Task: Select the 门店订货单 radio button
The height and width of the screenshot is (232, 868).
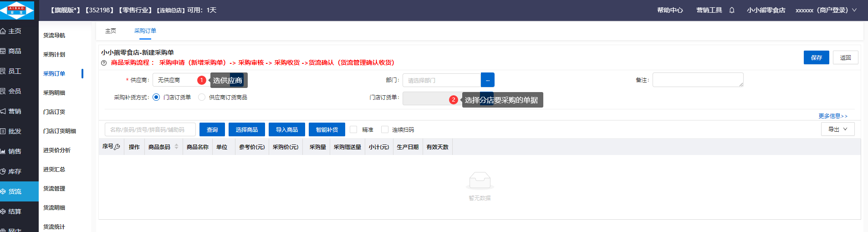Action: (156, 97)
